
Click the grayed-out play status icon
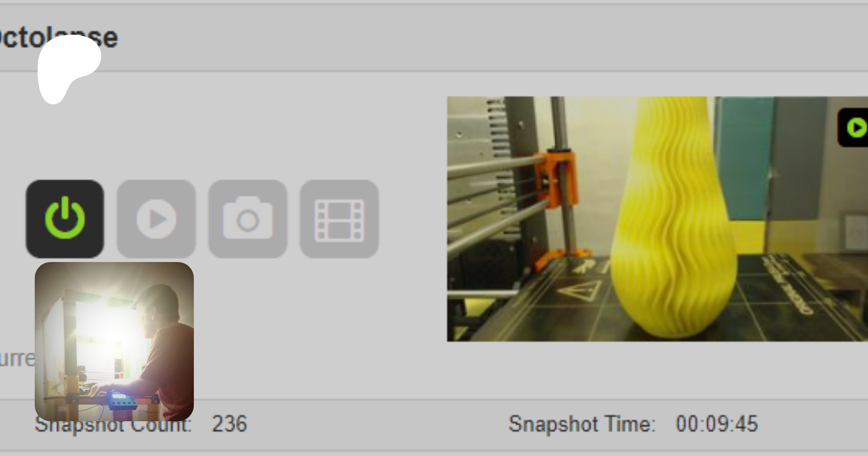[x=156, y=219]
